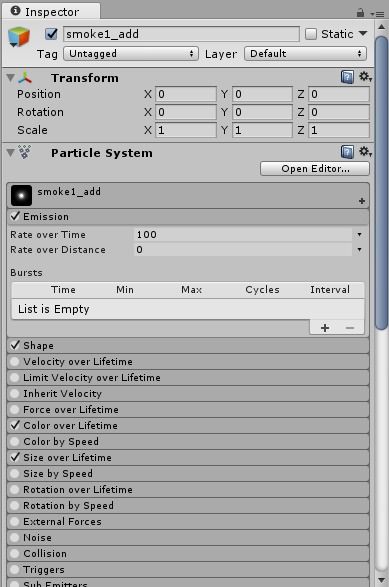This screenshot has height=587, width=389.
Task: Toggle the Inspector lock icon
Action: pyautogui.click(x=360, y=13)
